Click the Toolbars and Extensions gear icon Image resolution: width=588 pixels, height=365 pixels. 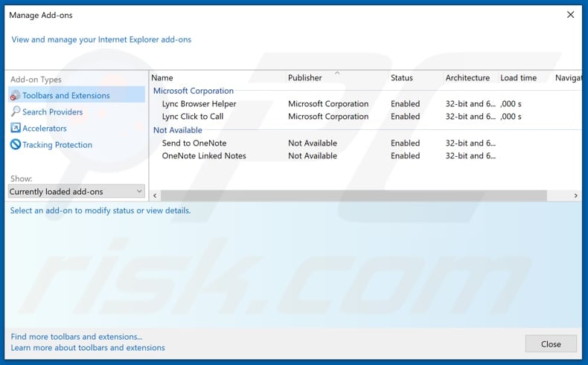pos(16,95)
